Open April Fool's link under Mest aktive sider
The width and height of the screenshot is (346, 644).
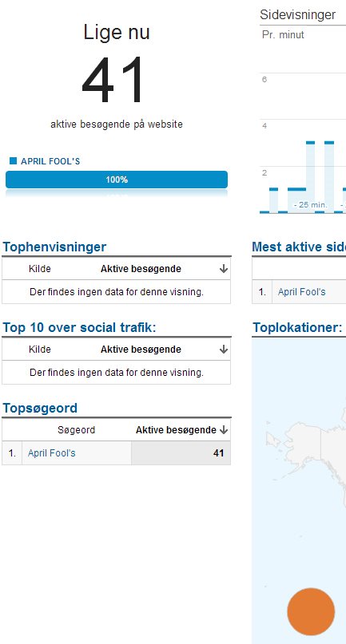(x=301, y=292)
